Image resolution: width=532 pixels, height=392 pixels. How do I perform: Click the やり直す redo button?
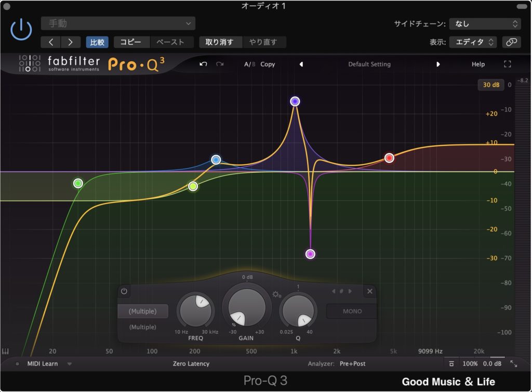click(x=263, y=42)
